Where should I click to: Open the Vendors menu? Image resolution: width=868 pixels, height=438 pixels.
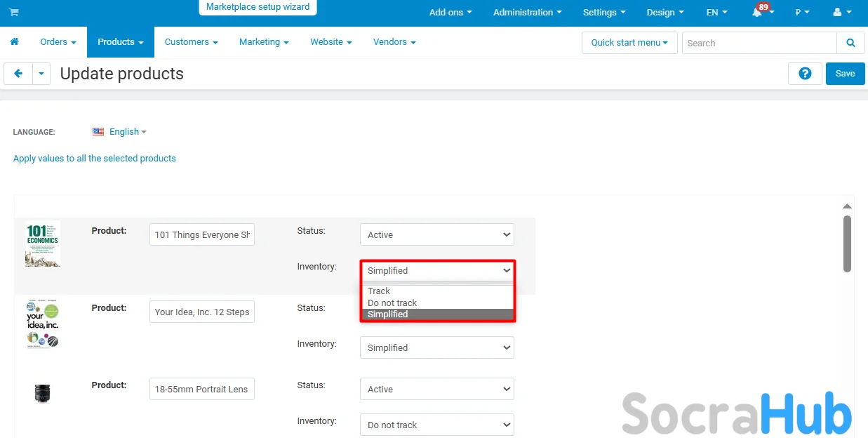(x=394, y=42)
